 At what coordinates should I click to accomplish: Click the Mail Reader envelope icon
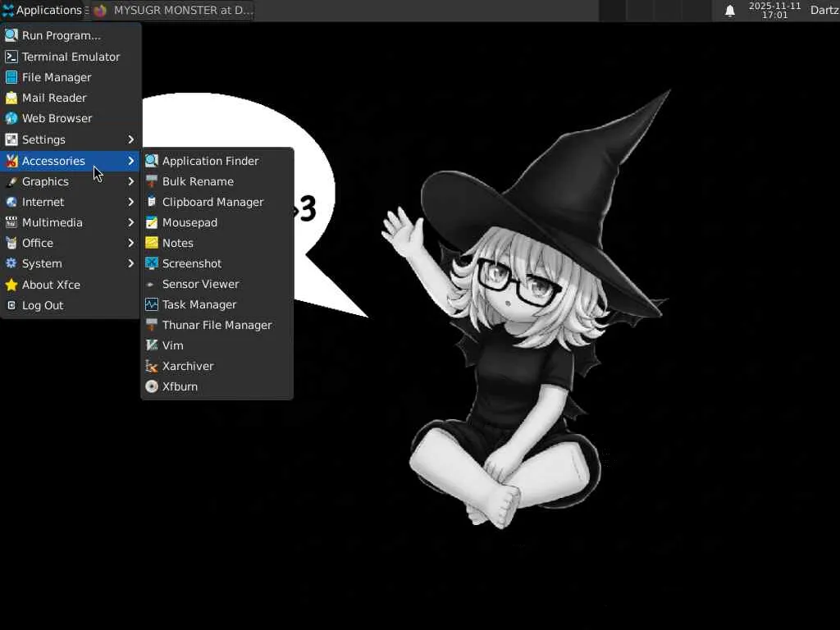tap(11, 98)
